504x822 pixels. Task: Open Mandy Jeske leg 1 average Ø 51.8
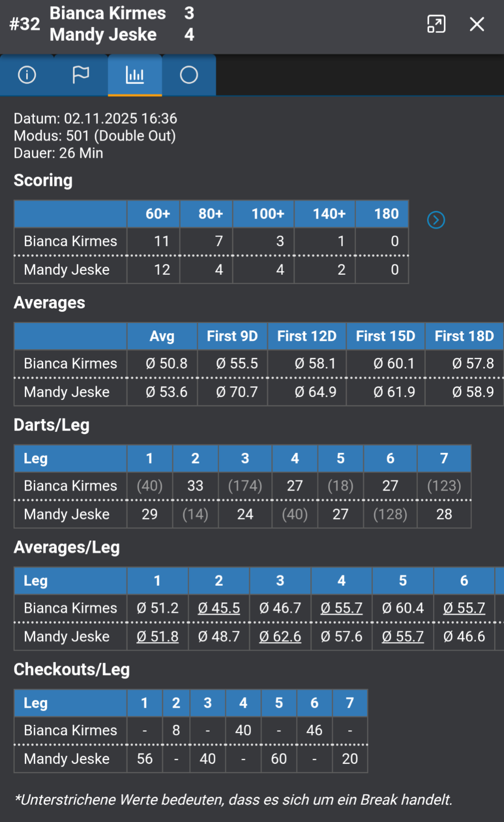pos(157,637)
